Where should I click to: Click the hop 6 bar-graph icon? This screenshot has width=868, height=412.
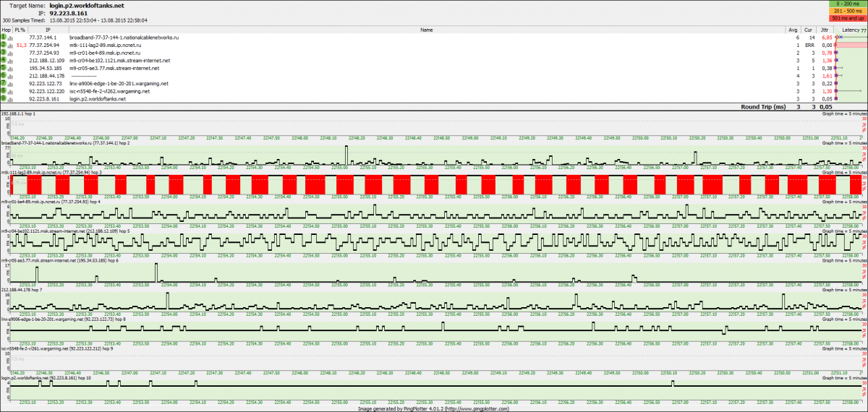pos(9,76)
